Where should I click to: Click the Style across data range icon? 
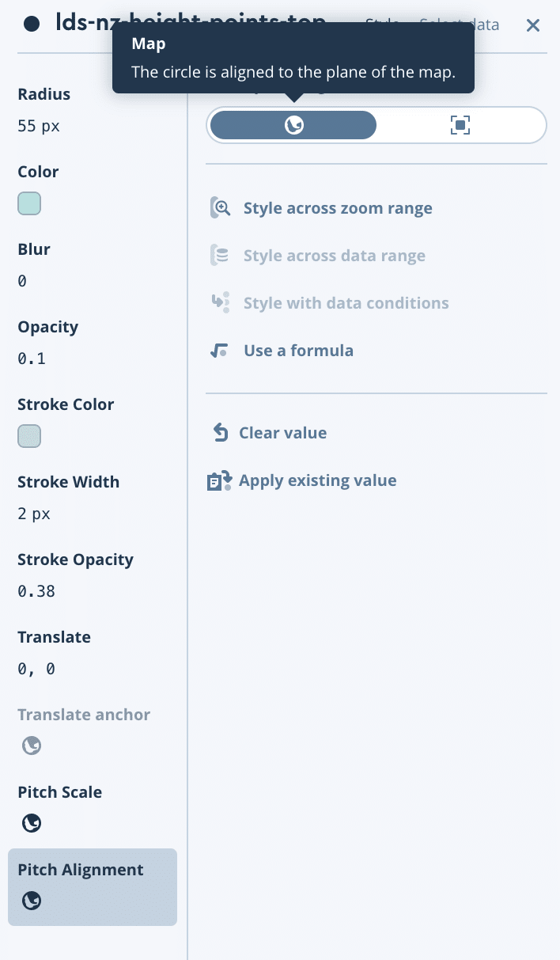(220, 256)
